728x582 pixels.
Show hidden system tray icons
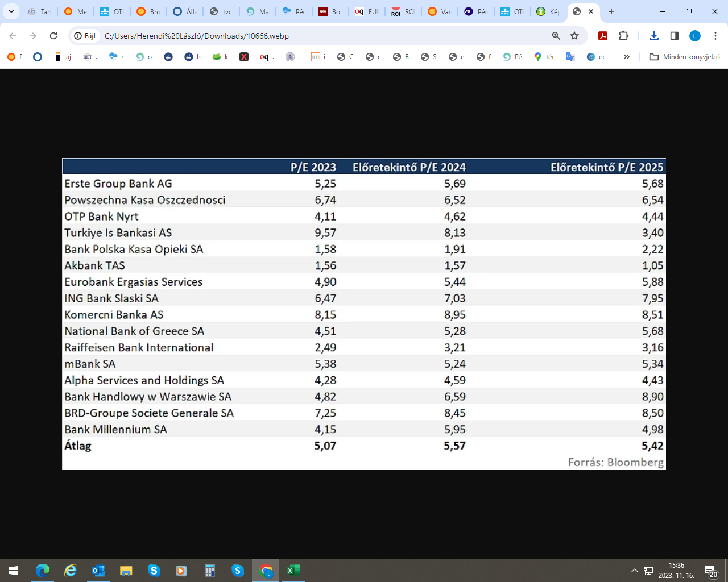point(635,571)
